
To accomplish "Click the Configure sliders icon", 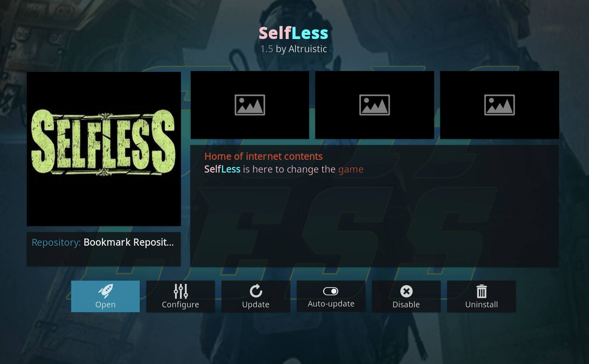I will pos(180,291).
